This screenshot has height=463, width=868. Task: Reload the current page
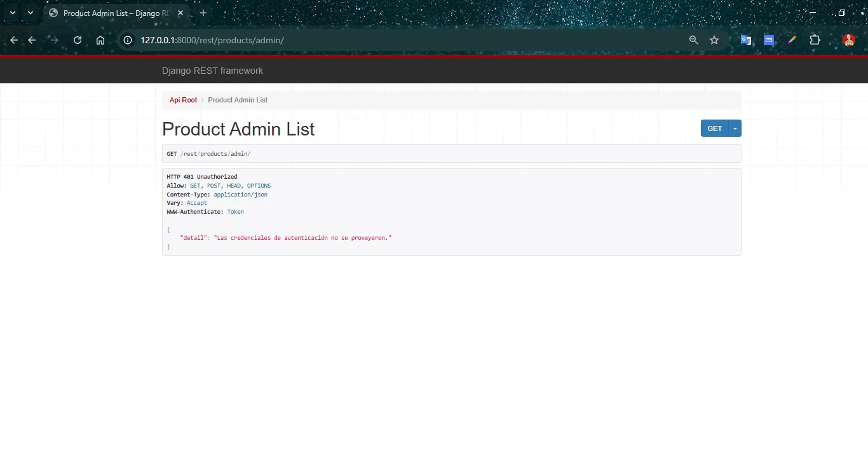(x=78, y=40)
